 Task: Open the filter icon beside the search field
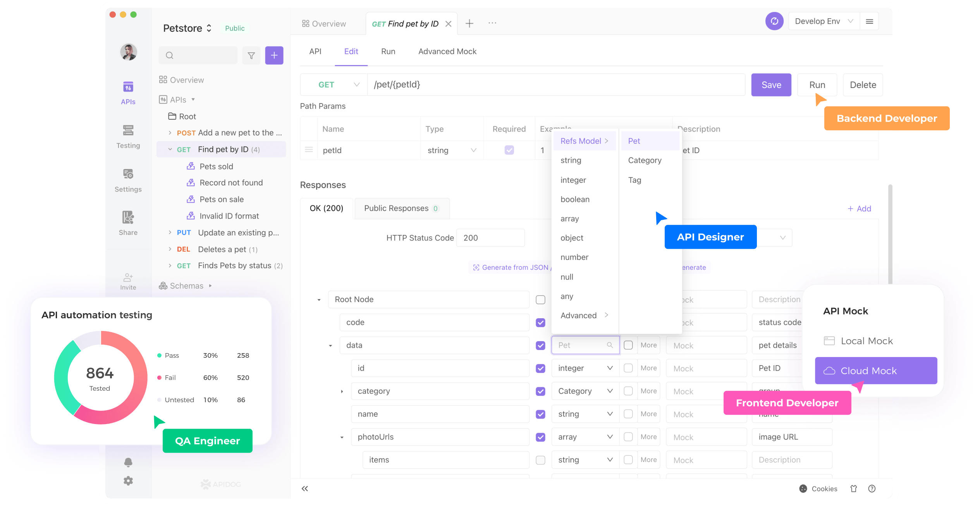tap(251, 55)
